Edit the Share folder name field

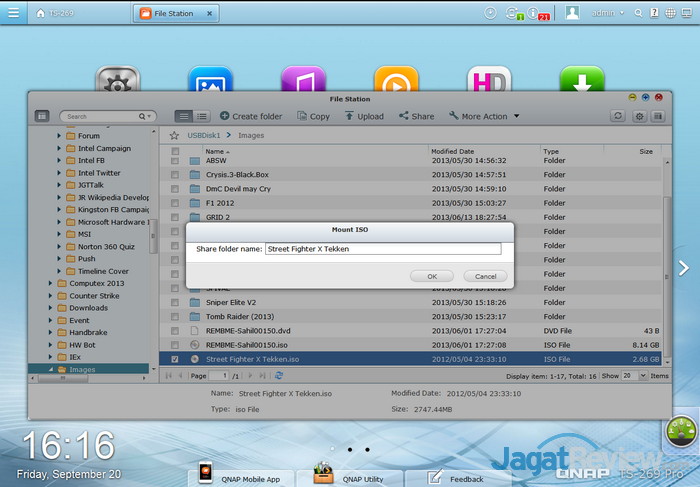[382, 249]
